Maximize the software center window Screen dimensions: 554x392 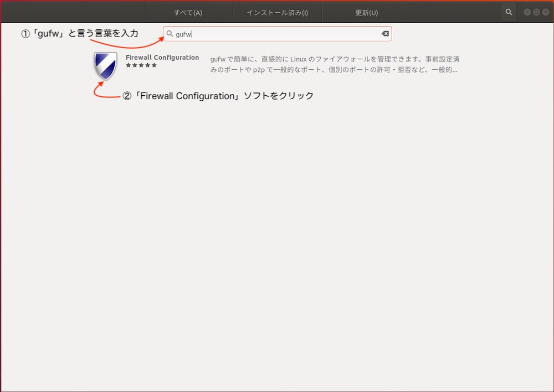click(536, 12)
